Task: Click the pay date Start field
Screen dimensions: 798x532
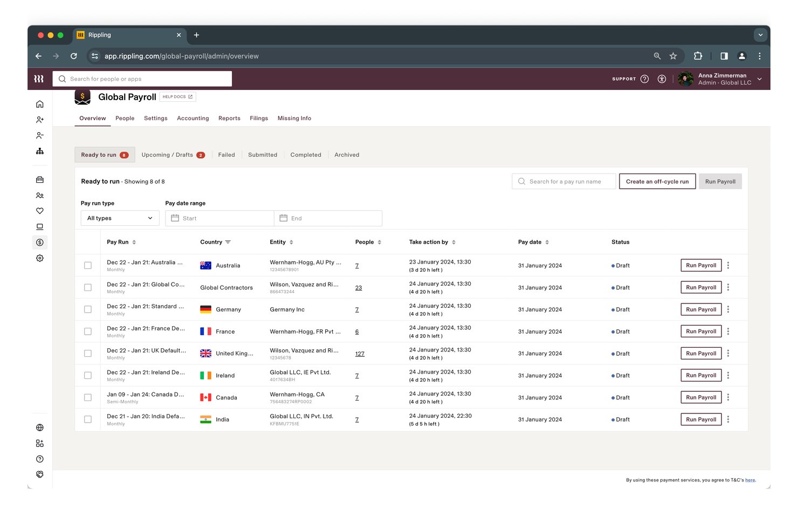Action: 219,218
